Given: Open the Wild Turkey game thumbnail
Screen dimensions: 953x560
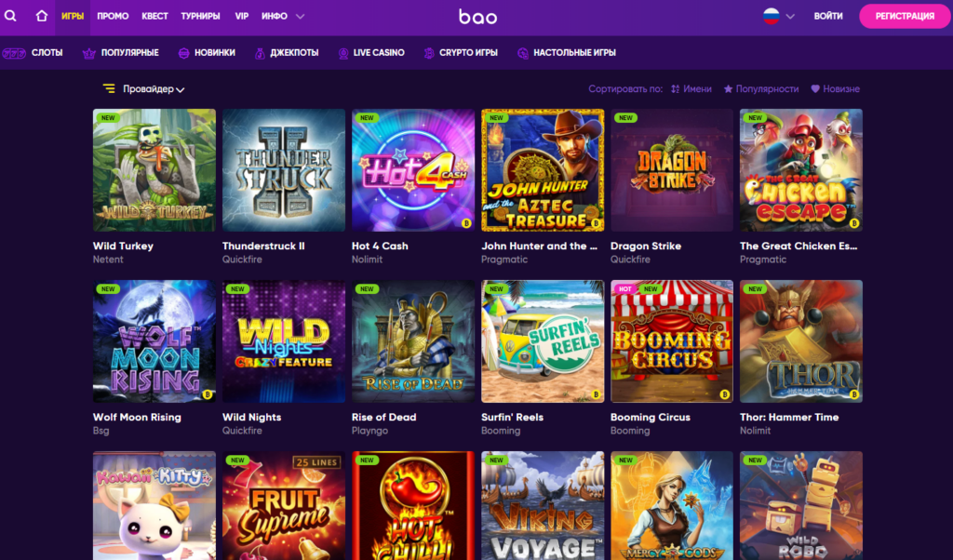Looking at the screenshot, I should coord(154,170).
